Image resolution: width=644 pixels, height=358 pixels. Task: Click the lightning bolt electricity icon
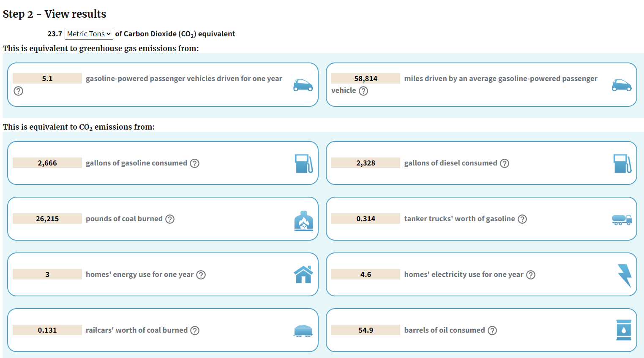click(624, 275)
